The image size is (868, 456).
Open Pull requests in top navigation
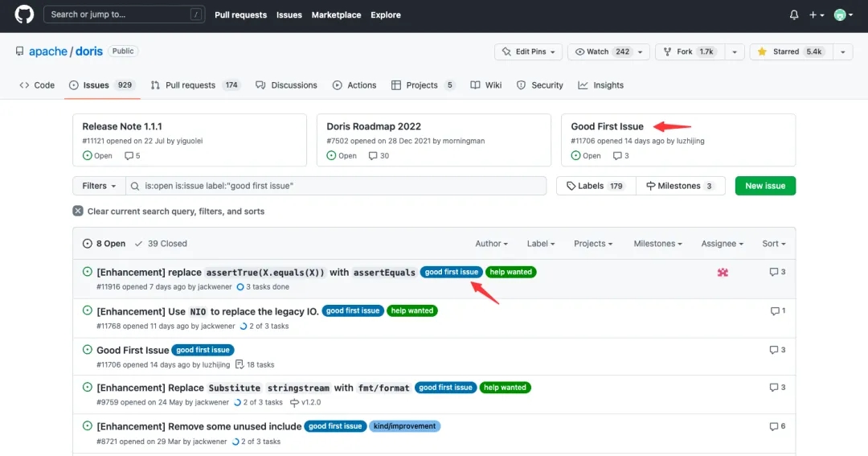click(x=241, y=15)
